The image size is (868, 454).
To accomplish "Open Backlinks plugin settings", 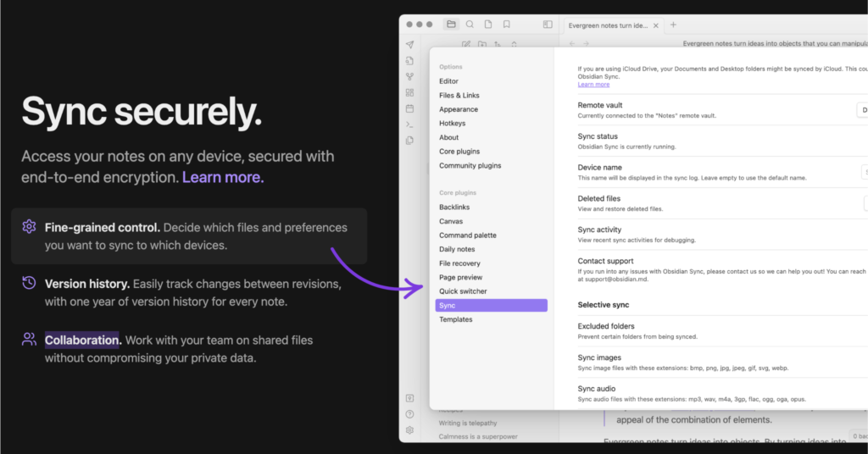I will click(454, 208).
